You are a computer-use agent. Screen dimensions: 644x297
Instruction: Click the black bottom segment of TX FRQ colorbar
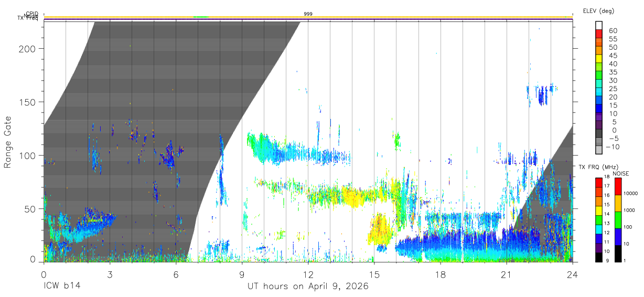[599, 257]
